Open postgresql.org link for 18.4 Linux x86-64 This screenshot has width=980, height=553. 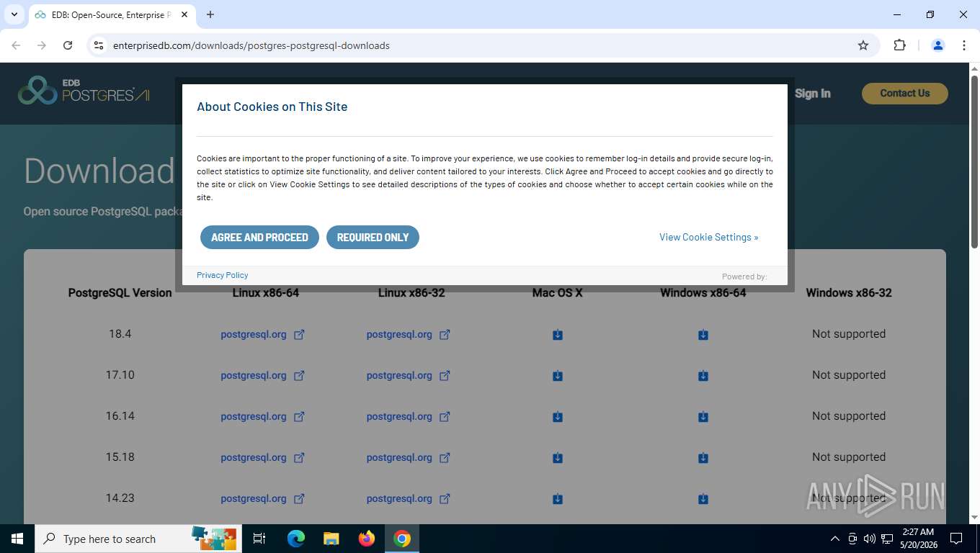pyautogui.click(x=254, y=334)
